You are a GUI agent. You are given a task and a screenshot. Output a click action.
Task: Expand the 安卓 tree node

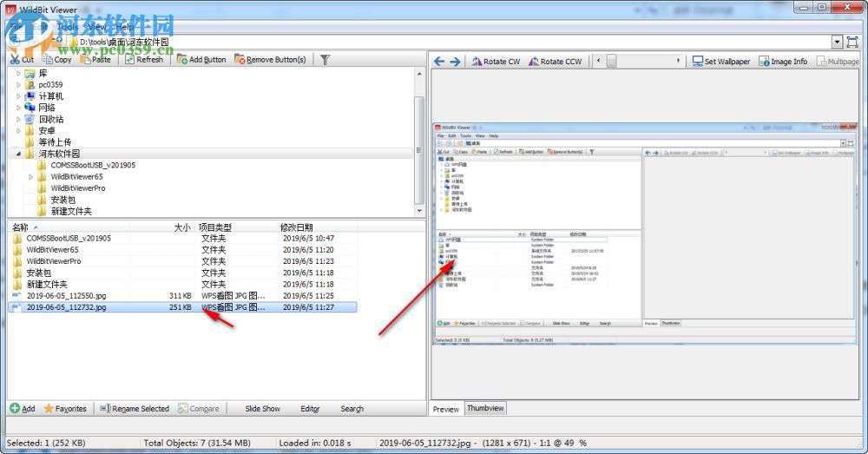[18, 131]
